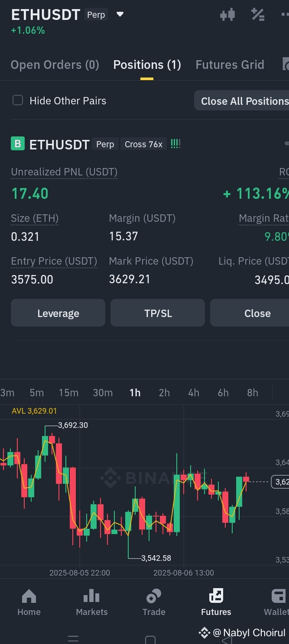Tap the Mark Price value 3629.21
The image size is (289, 644).
click(x=130, y=279)
